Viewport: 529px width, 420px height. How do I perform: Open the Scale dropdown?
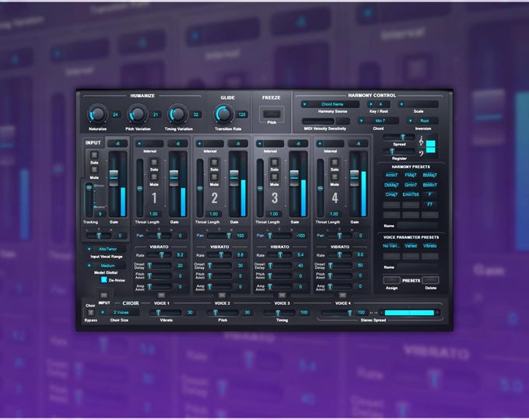point(418,104)
